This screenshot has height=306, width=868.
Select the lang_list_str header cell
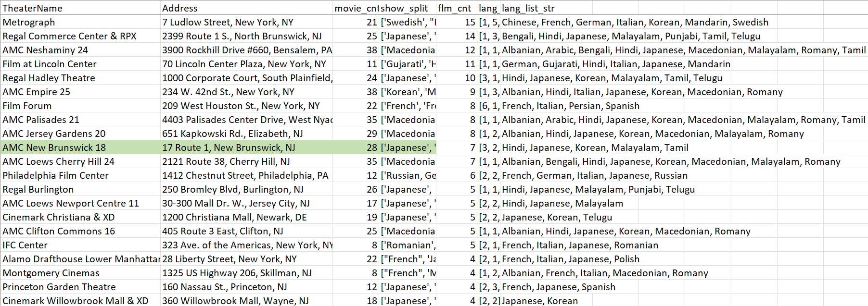tap(528, 8)
